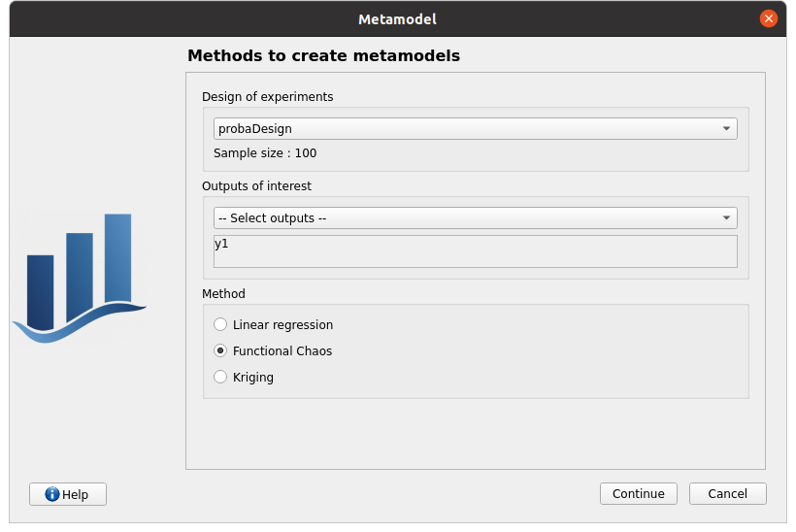
Task: Click the y1 outputs text field
Action: pyautogui.click(x=475, y=250)
